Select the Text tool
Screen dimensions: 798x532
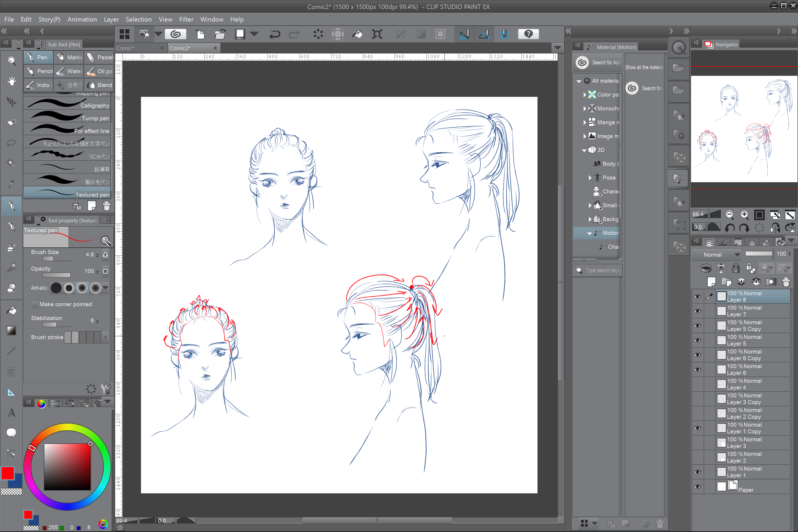11,412
